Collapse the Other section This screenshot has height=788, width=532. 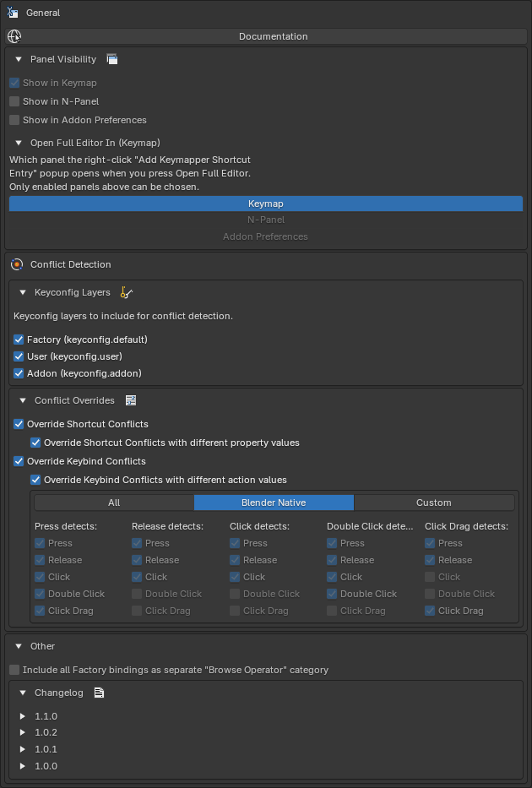click(19, 646)
